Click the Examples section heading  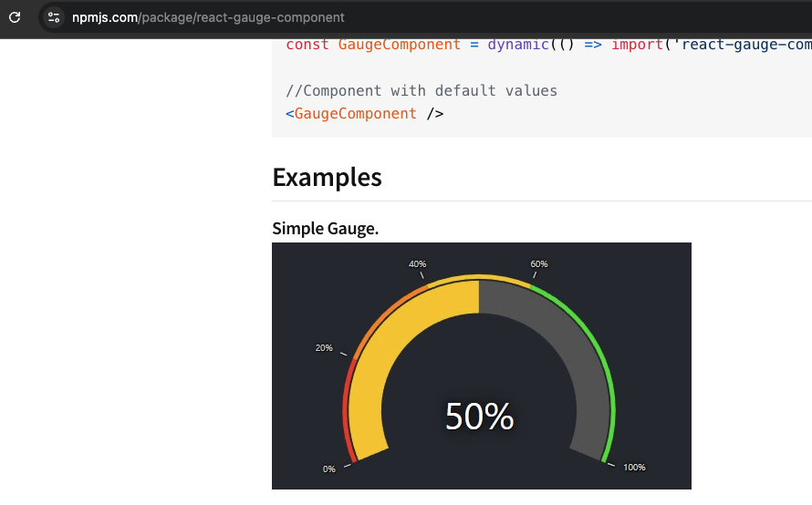click(x=327, y=177)
